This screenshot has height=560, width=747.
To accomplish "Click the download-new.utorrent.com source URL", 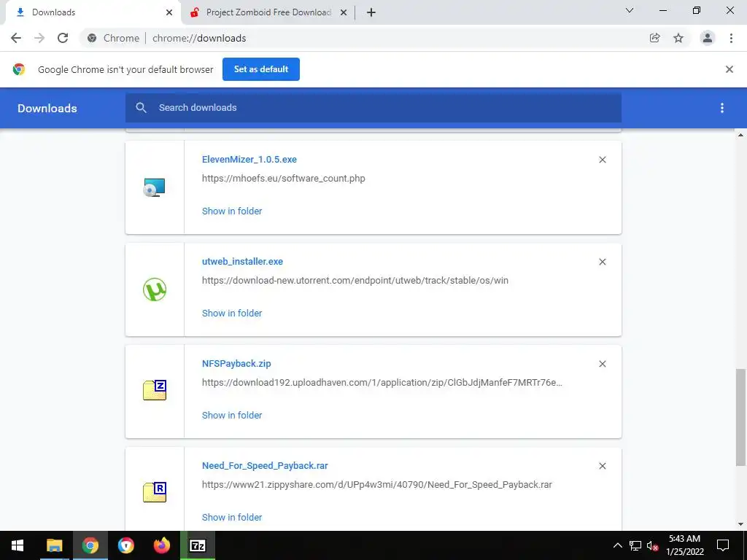I will pos(355,281).
